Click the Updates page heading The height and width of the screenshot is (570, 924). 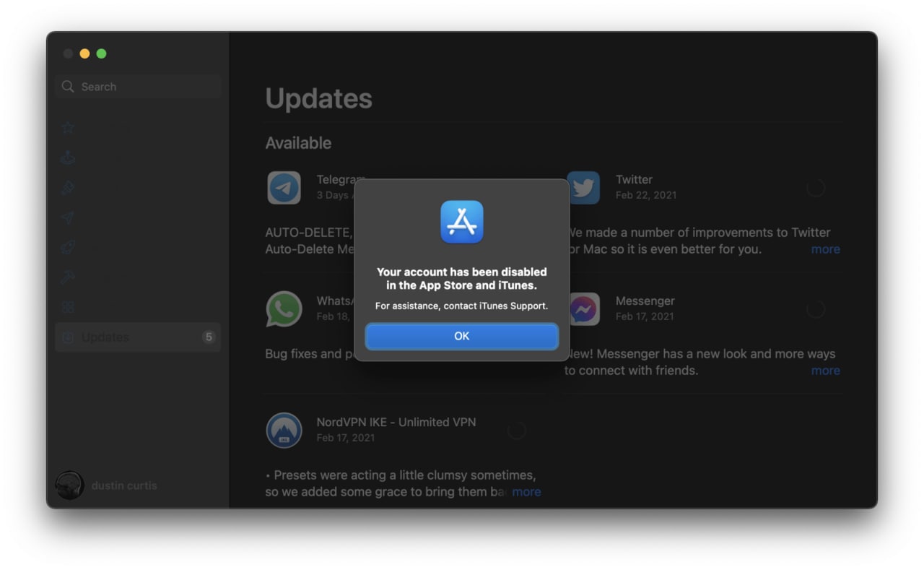tap(319, 98)
